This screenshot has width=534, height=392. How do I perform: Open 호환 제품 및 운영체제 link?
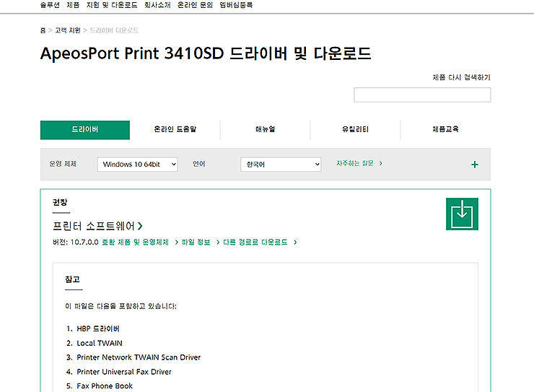pyautogui.click(x=135, y=242)
